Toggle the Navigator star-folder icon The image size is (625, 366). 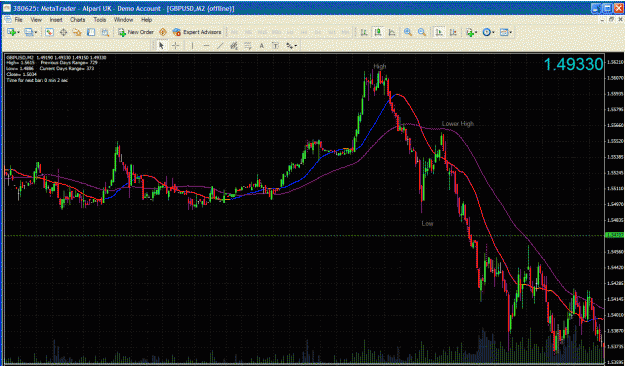point(77,32)
